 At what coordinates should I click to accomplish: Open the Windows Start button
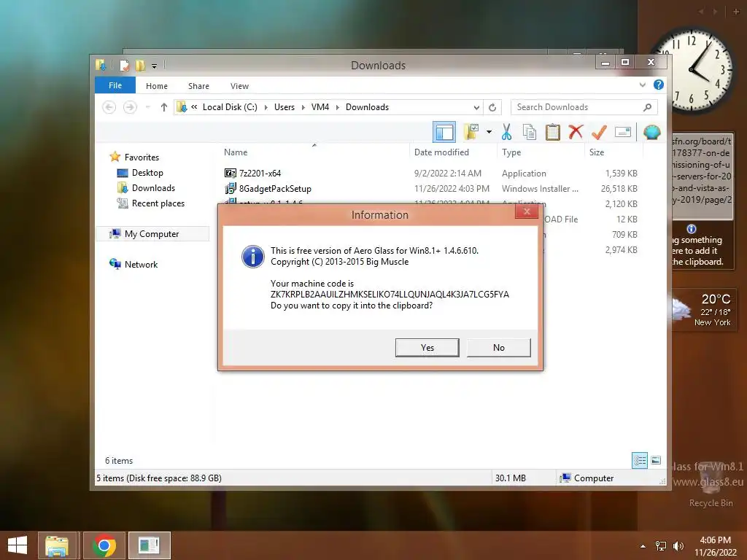[18, 545]
